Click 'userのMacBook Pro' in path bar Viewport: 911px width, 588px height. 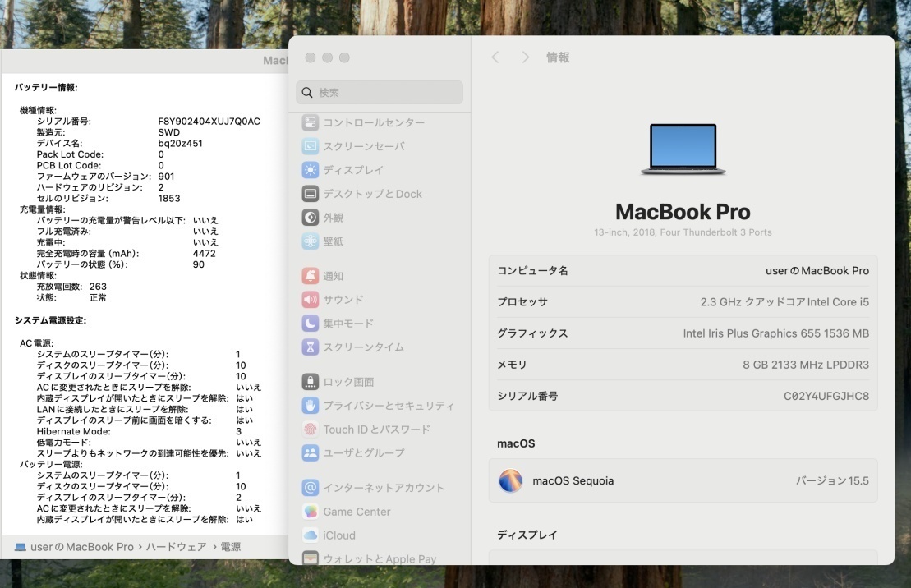point(82,547)
